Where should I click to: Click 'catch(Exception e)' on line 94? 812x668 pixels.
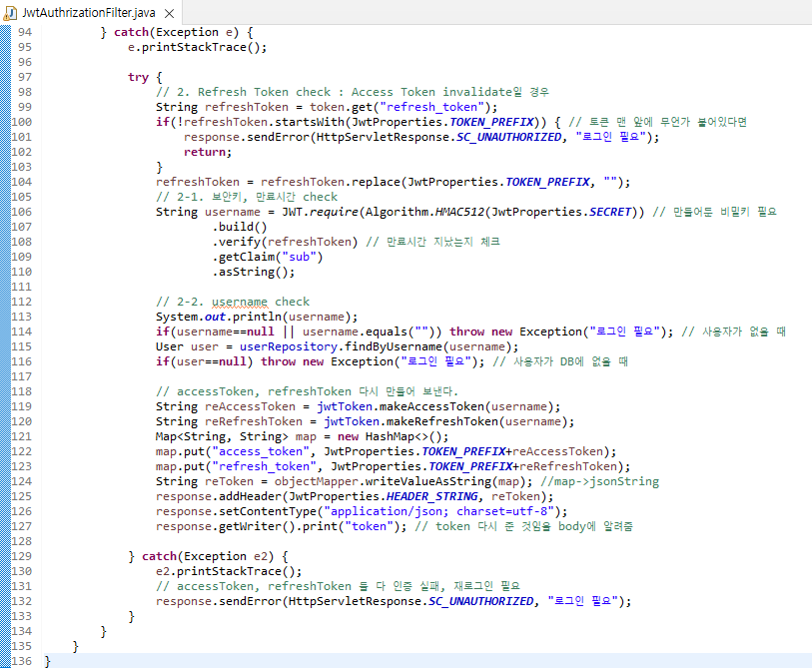pyautogui.click(x=176, y=33)
